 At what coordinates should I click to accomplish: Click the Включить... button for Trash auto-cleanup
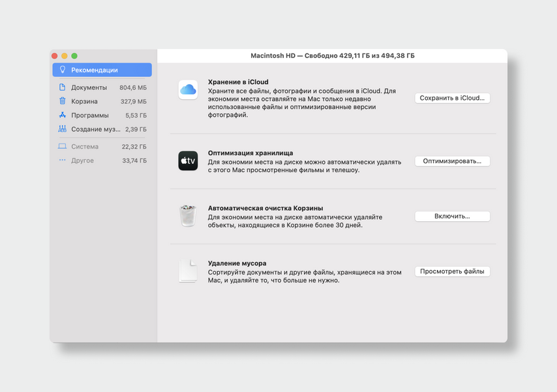452,216
